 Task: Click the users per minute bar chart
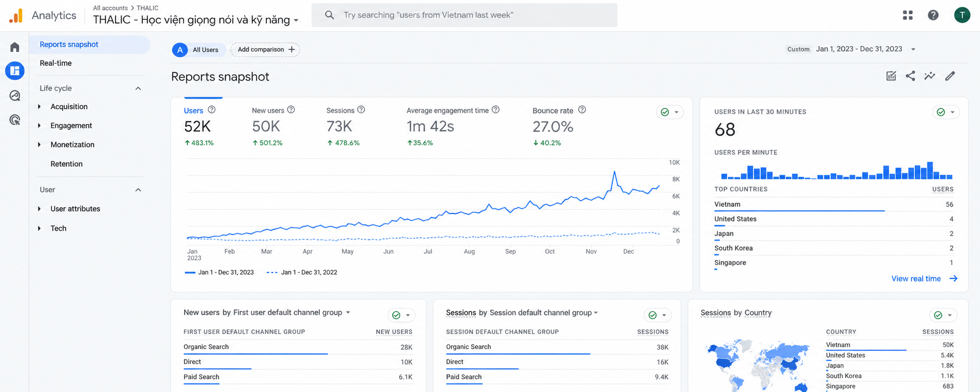click(x=836, y=171)
